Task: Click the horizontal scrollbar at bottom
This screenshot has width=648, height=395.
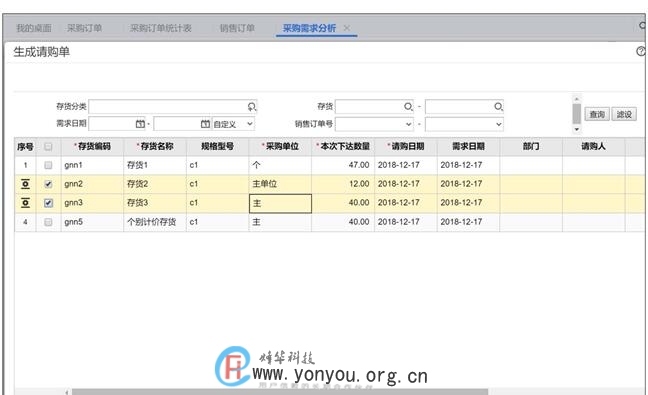Action: point(280,392)
